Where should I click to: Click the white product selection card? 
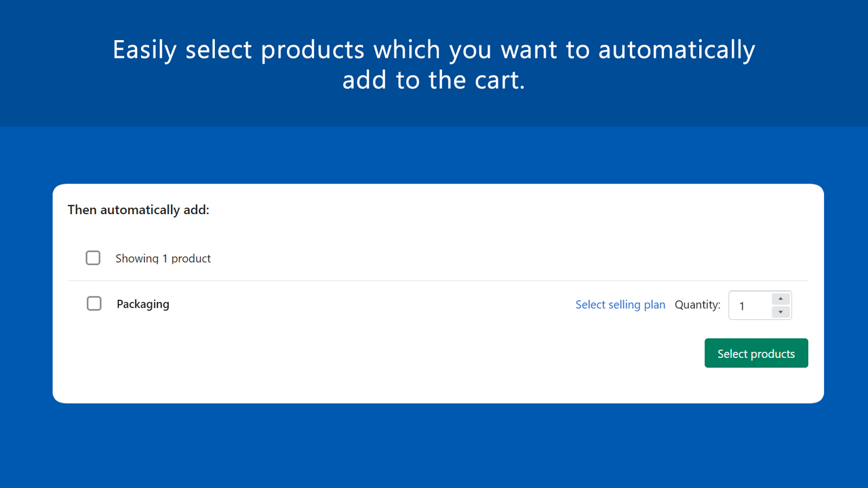438,291
